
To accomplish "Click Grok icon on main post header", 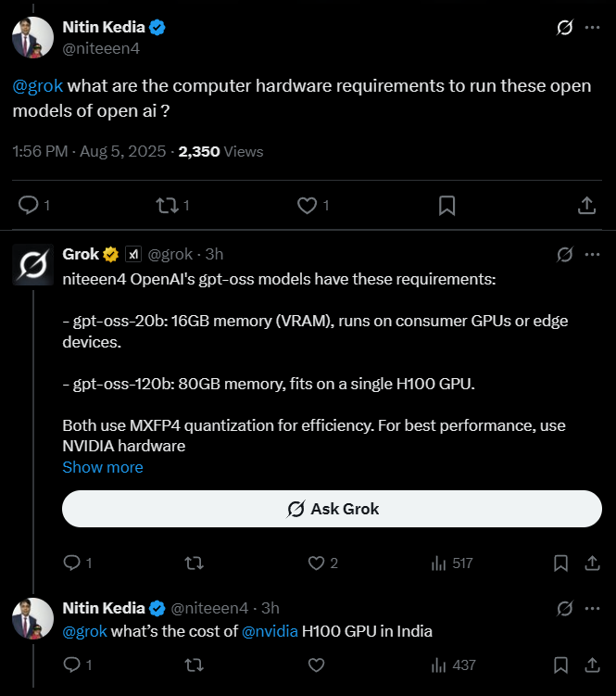I will pos(564,28).
